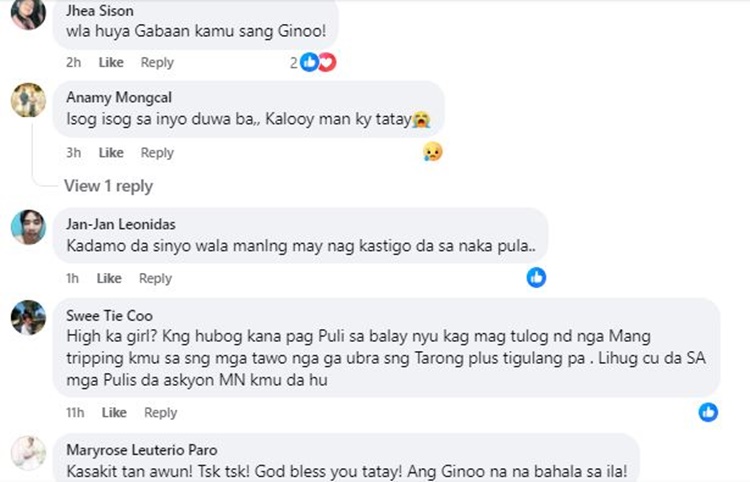Image resolution: width=750 pixels, height=482 pixels.
Task: View crying reaction on Anamy Mongcal's comment
Action: point(432,152)
